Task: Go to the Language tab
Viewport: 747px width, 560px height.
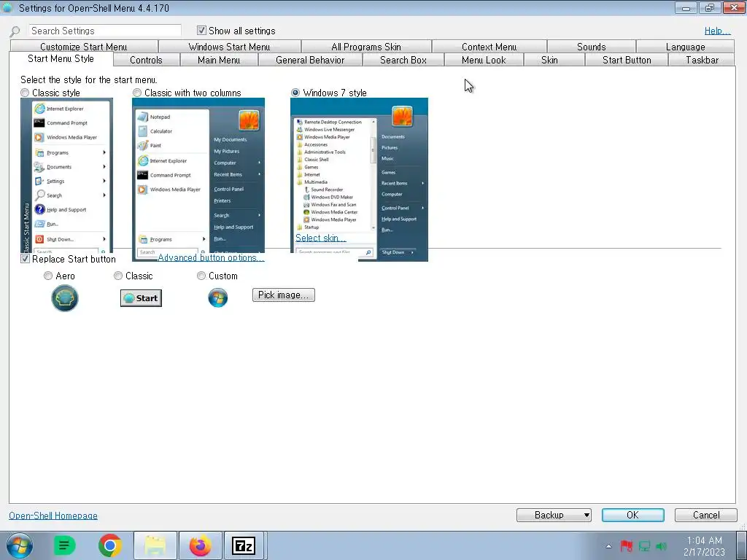Action: pyautogui.click(x=685, y=47)
